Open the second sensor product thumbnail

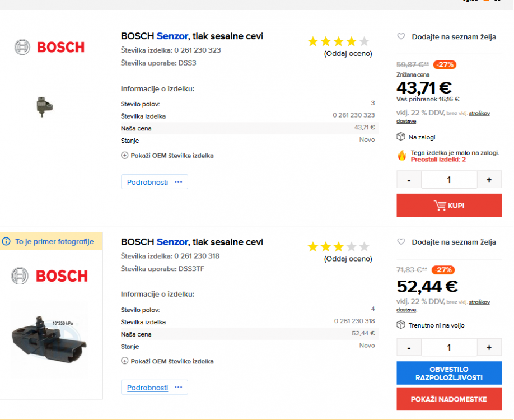pyautogui.click(x=49, y=339)
